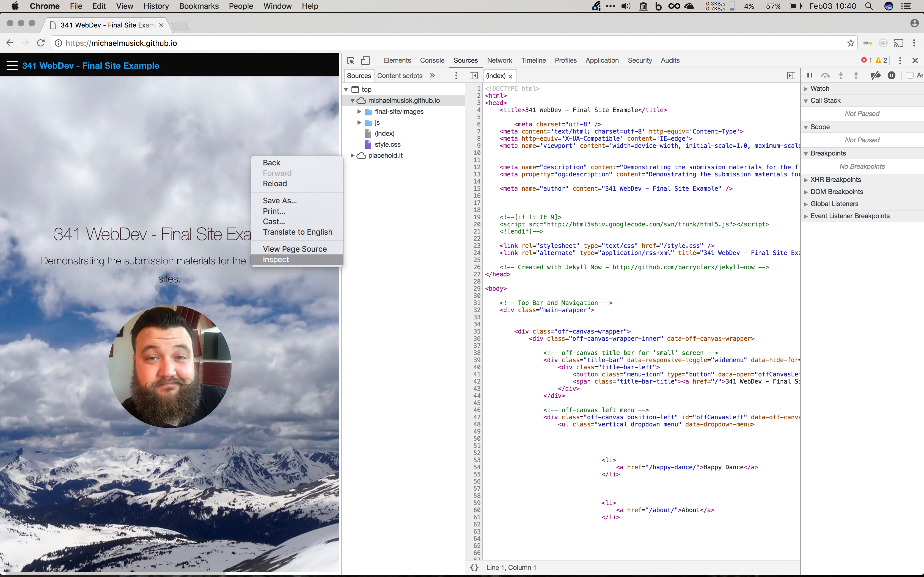Click the hamburger menu on webpage
924x577 pixels.
[x=12, y=66]
